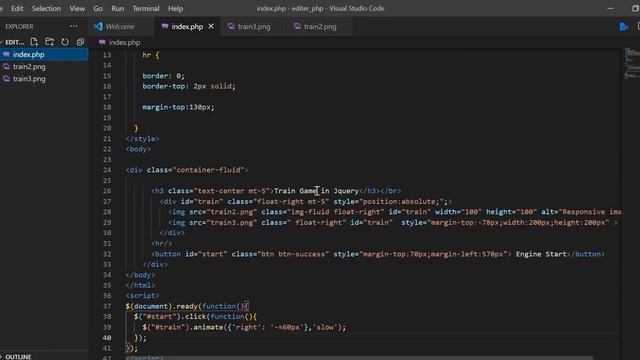The image size is (640, 360).
Task: Click the closing </html> tag
Action: 140,285
